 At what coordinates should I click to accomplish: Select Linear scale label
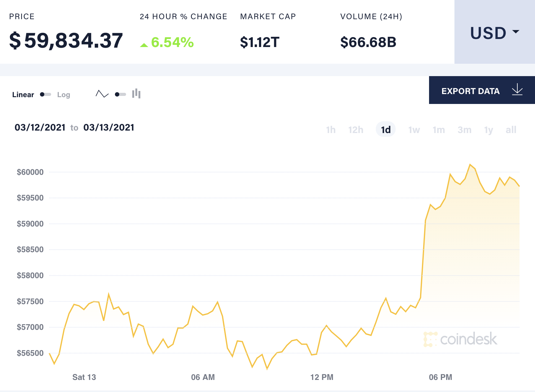(23, 95)
